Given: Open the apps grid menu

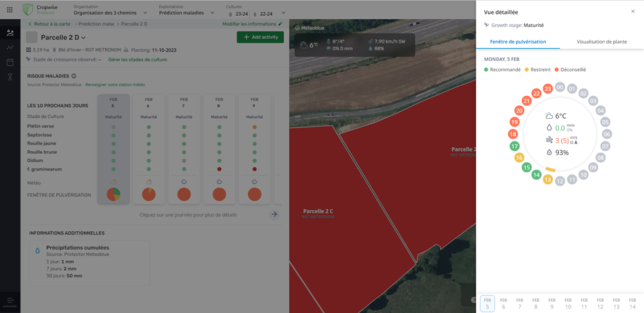Looking at the screenshot, I should coord(9,10).
